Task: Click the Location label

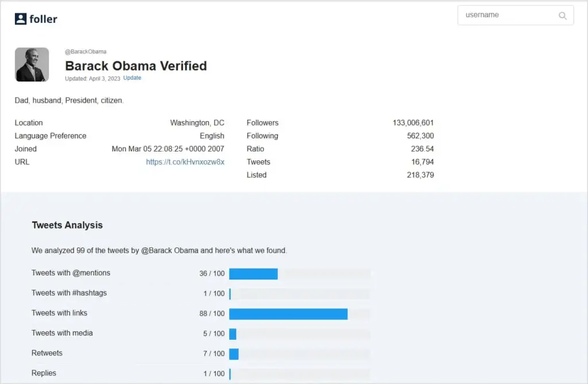Action: (x=29, y=123)
